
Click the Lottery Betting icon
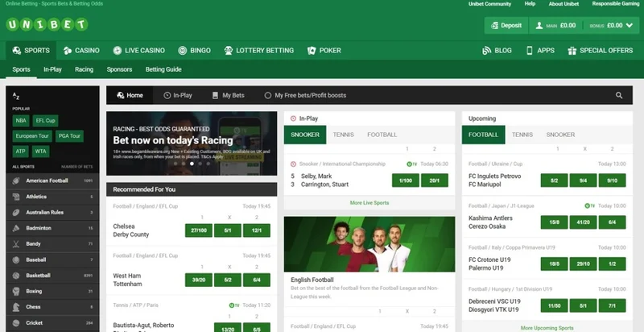[229, 51]
